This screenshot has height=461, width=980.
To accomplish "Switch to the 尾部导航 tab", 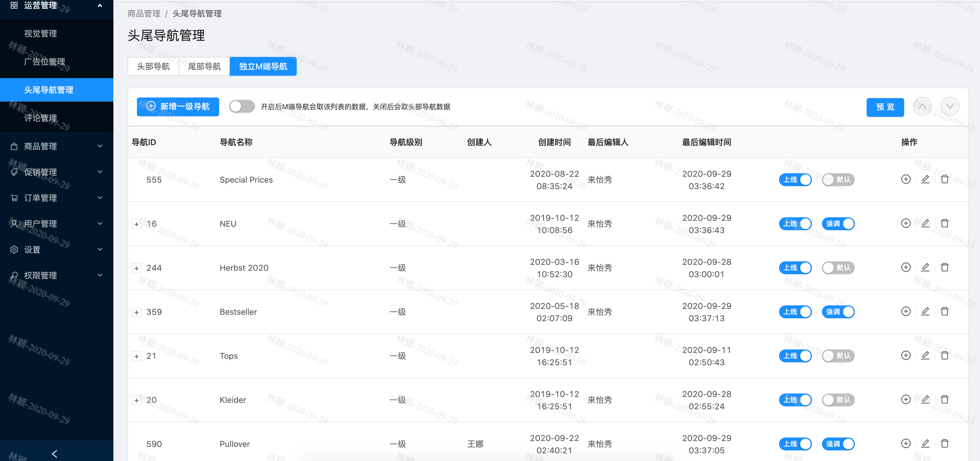I will pyautogui.click(x=204, y=67).
